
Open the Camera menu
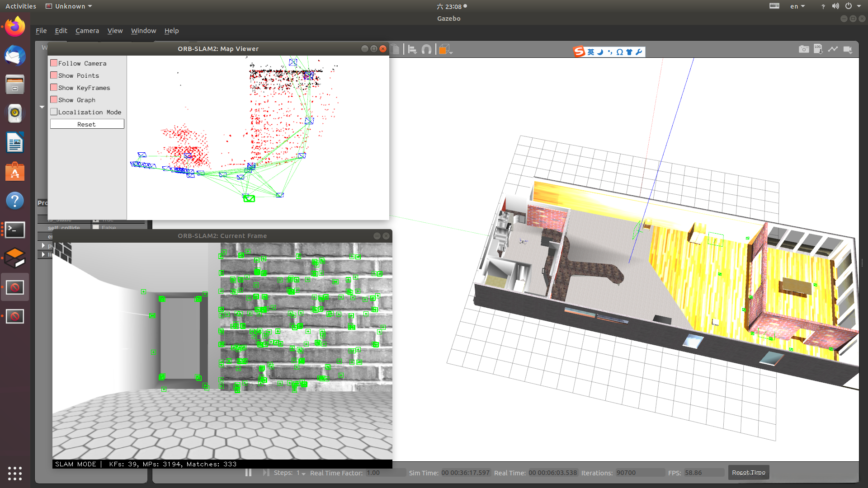87,31
